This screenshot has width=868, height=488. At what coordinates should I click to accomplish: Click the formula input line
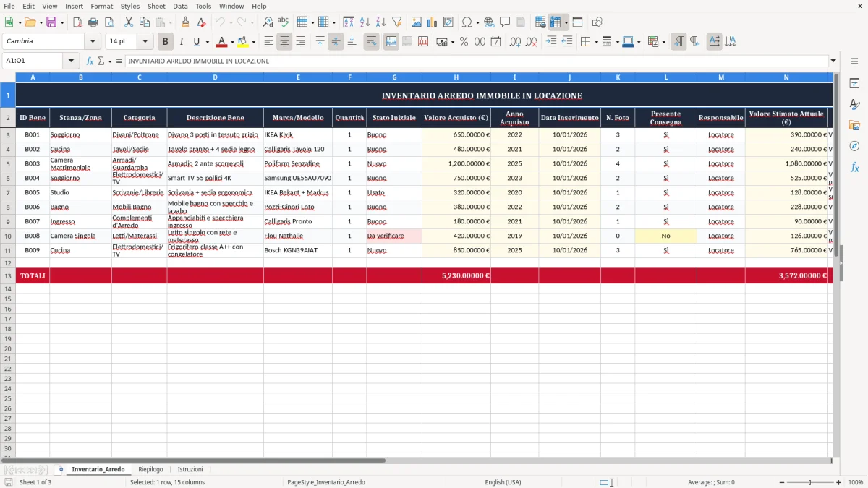coord(477,61)
